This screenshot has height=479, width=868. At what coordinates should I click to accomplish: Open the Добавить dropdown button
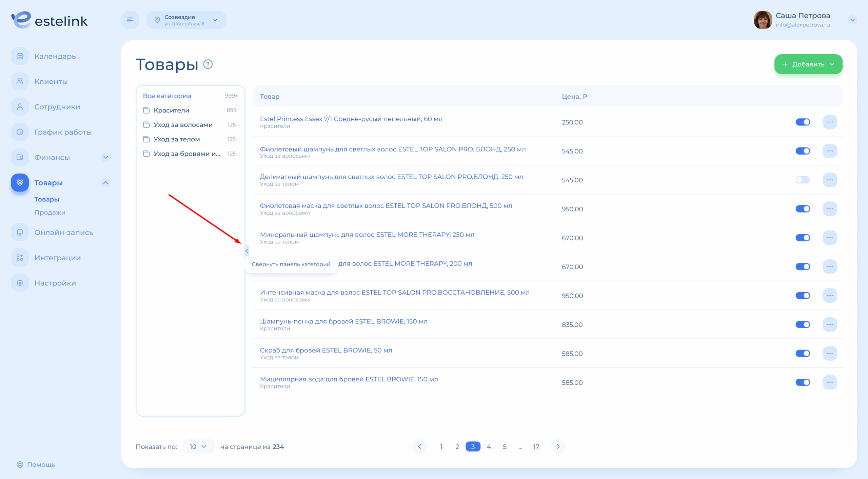(x=808, y=64)
